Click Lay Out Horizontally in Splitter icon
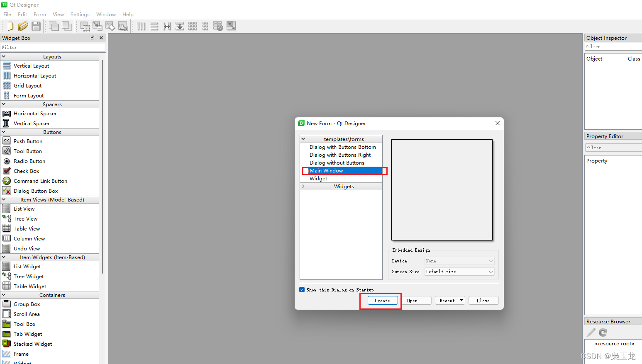The height and width of the screenshot is (364, 642). 167,27
